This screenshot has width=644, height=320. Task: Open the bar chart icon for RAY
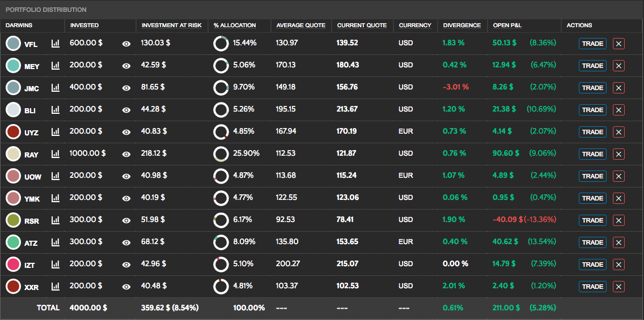(x=56, y=153)
